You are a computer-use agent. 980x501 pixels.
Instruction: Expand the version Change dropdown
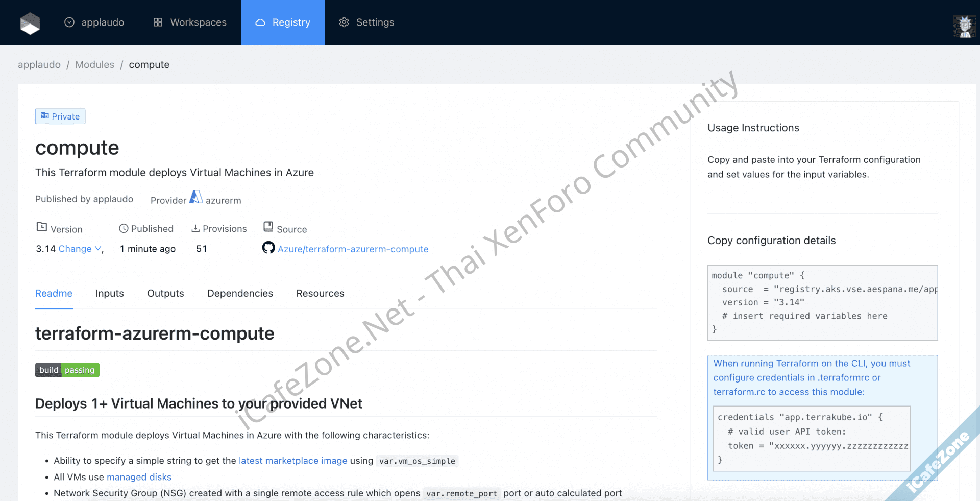click(x=80, y=249)
